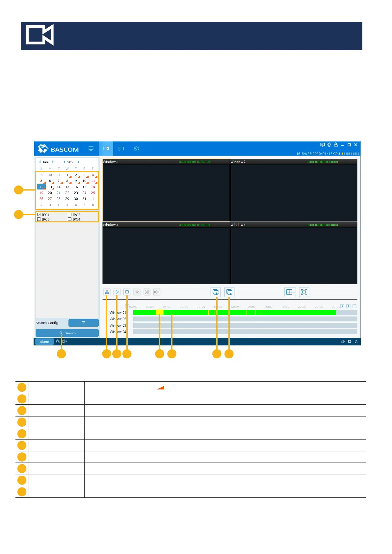Viewport: 392px width, 554px height.
Task: Uncheck the IPC1 camera checkbox
Action: (x=39, y=214)
